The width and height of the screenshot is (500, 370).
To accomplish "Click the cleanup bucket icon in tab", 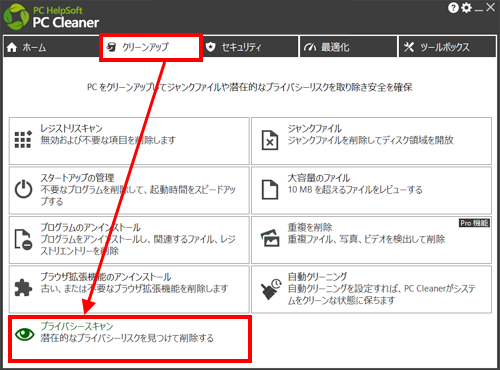I will pyautogui.click(x=111, y=47).
